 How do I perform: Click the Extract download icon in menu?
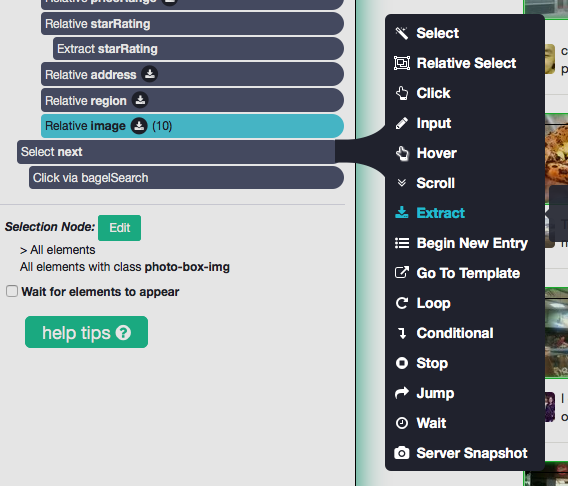(402, 213)
